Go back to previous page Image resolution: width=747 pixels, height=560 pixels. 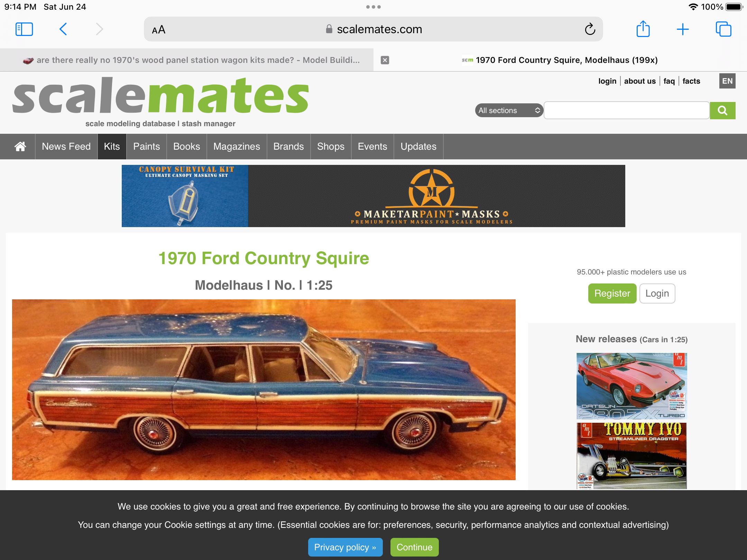coord(63,29)
